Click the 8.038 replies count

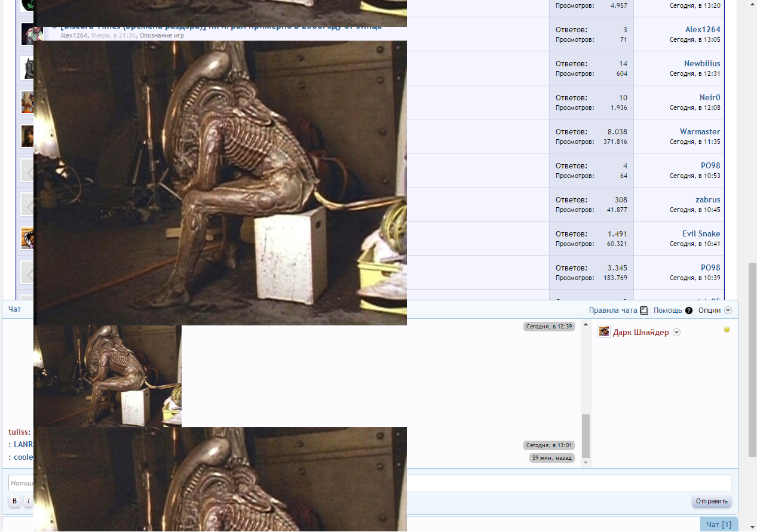[x=616, y=131]
